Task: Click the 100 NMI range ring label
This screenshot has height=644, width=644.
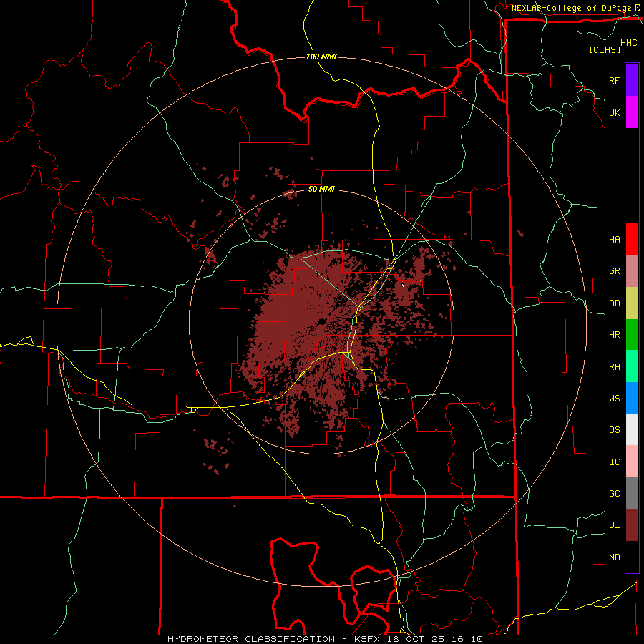Action: pyautogui.click(x=321, y=57)
